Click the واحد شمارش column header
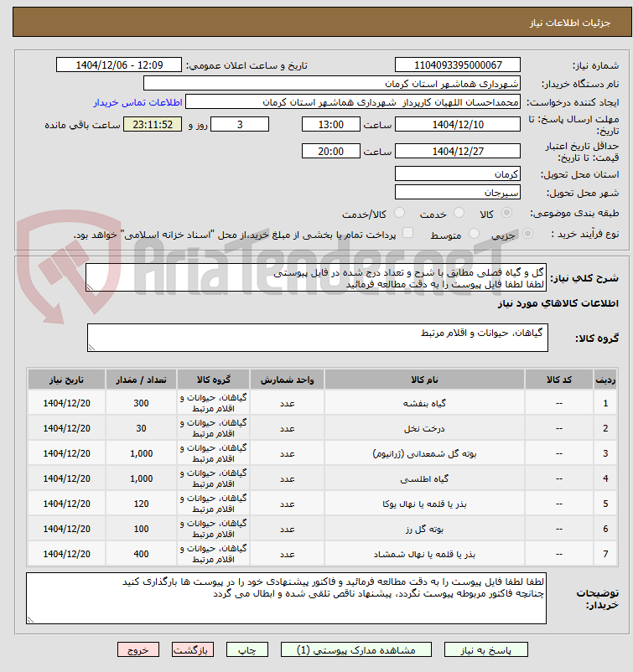The height and width of the screenshot is (672, 633). click(x=287, y=380)
